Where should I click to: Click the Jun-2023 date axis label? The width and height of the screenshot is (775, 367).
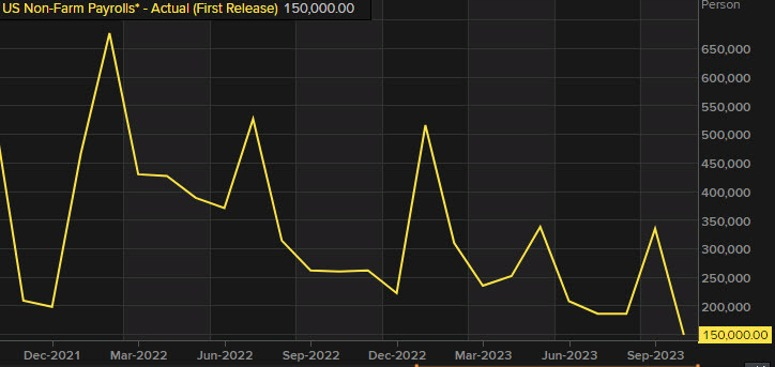[569, 355]
